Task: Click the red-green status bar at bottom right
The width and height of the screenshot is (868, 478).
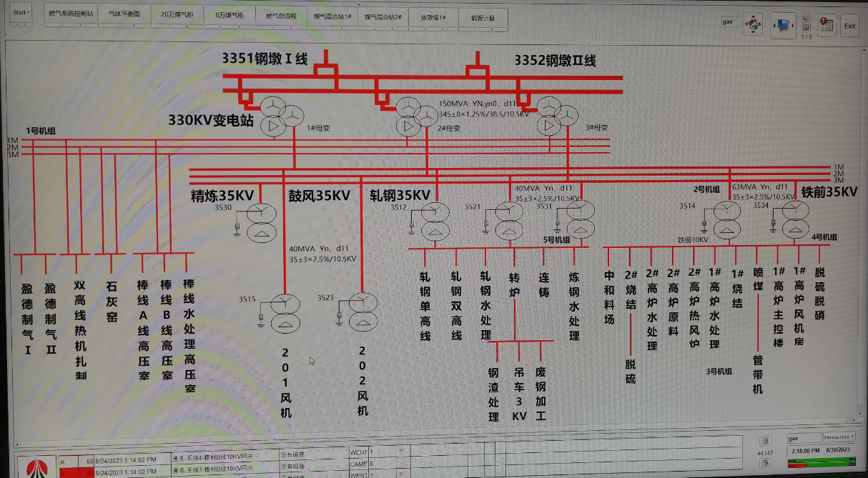Action: pyautogui.click(x=821, y=464)
